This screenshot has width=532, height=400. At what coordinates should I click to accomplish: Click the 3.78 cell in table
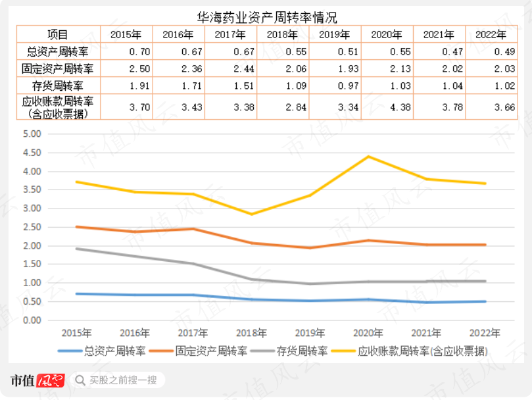(439, 107)
